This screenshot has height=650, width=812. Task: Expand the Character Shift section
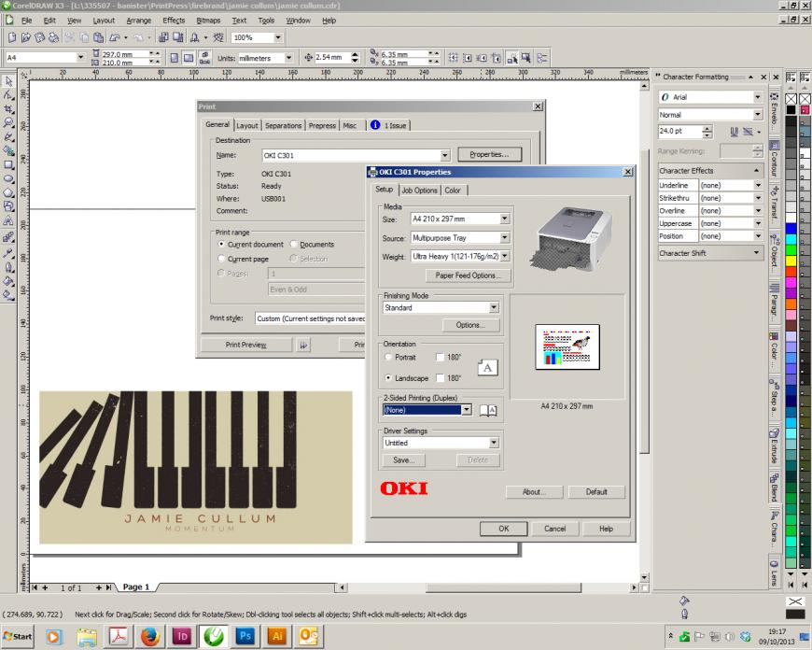click(757, 253)
